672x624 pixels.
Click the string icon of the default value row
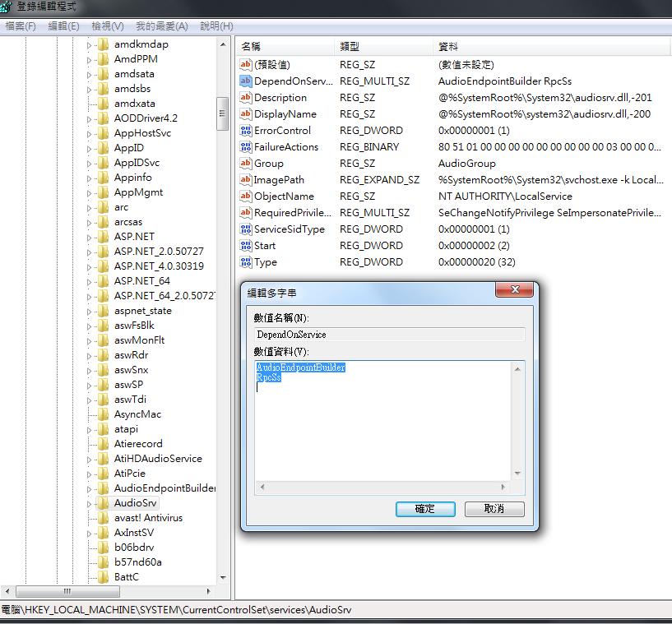246,65
